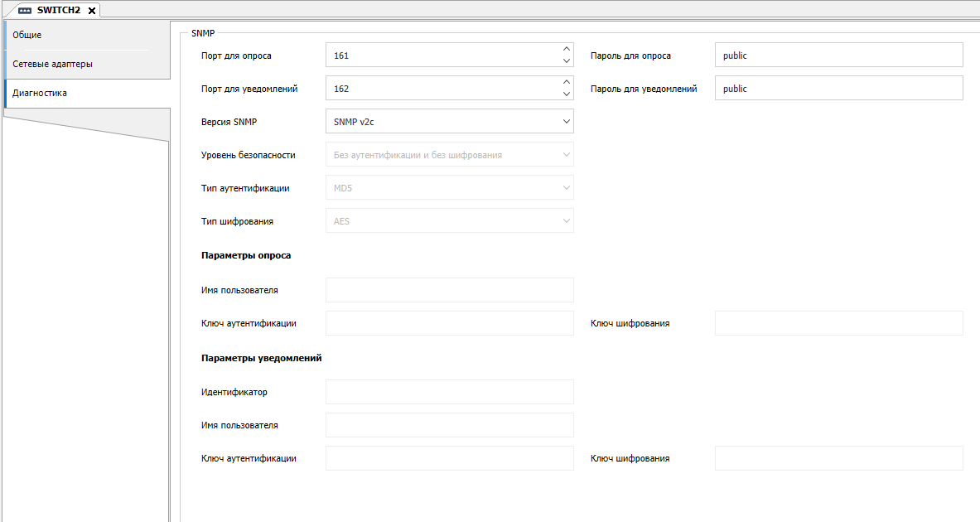This screenshot has height=522, width=980.
Task: Click Имя пользователя field under Параметры опроса
Action: (x=449, y=290)
